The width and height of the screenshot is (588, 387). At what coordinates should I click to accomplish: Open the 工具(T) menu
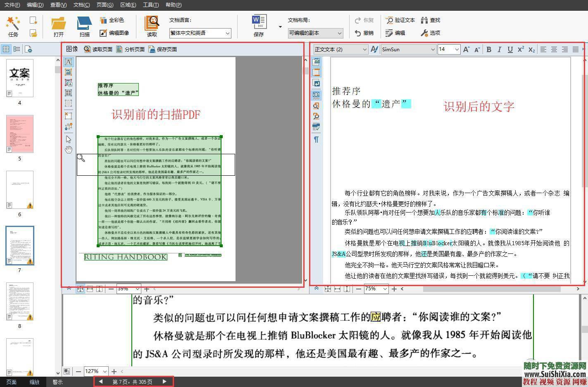coord(150,5)
